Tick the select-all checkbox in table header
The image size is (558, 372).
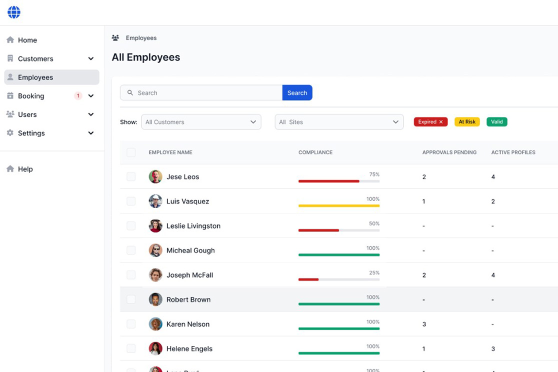coord(131,152)
